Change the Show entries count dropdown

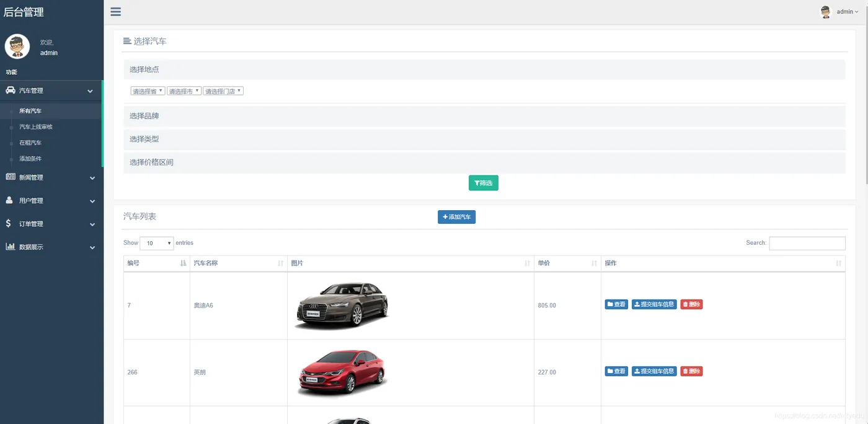[x=157, y=244]
